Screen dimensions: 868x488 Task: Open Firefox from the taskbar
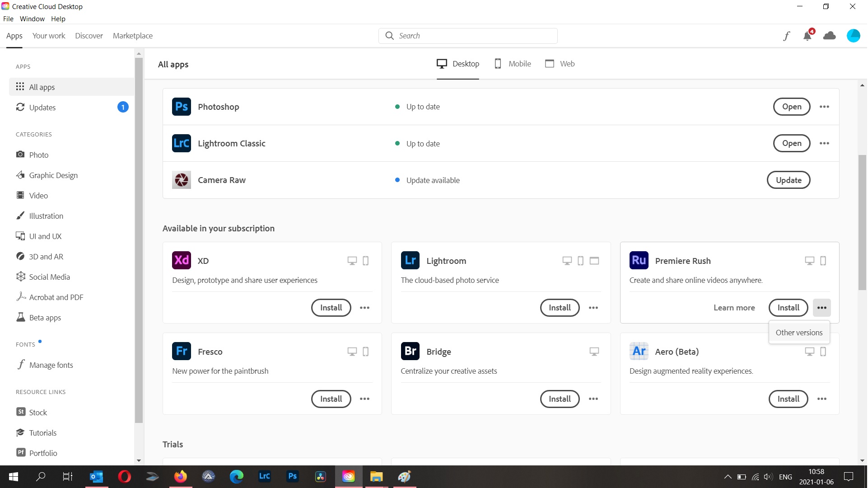(x=180, y=476)
